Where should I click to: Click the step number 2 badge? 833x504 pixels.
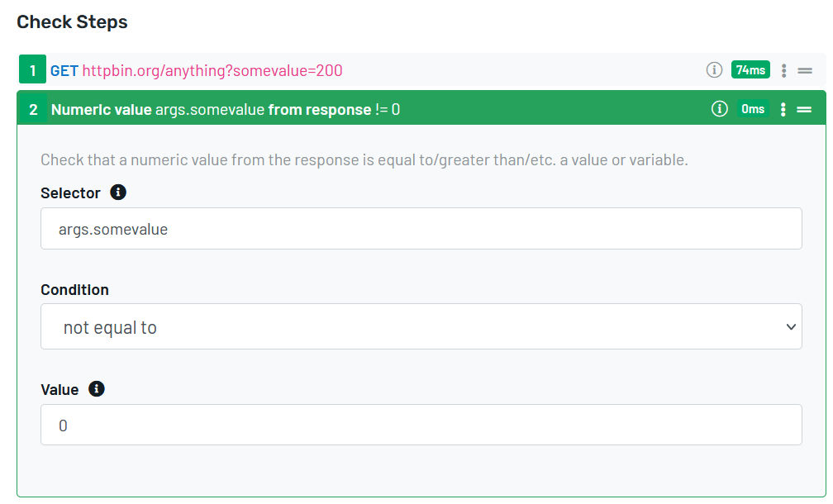[33, 109]
